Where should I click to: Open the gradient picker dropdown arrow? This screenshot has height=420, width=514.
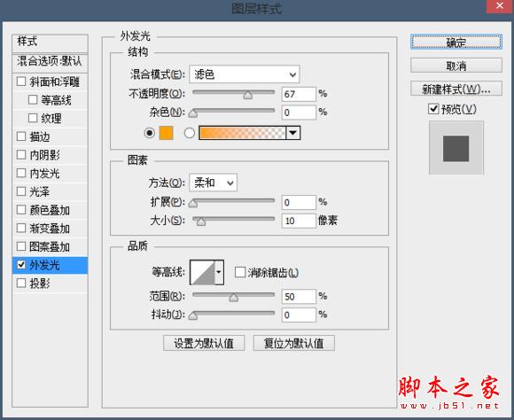293,133
